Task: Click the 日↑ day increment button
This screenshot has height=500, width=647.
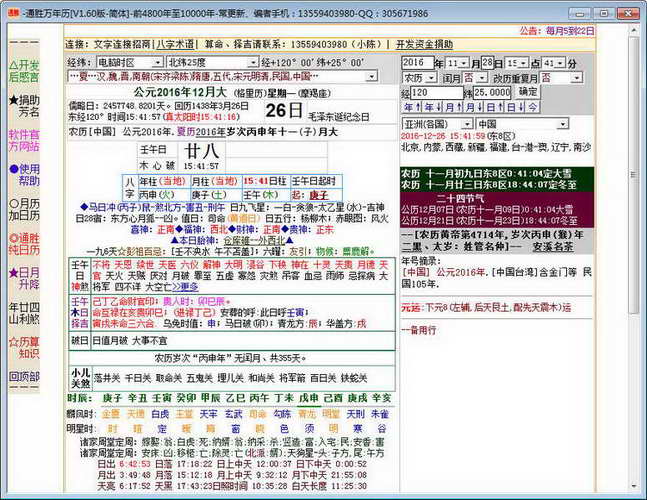Action: click(494, 107)
